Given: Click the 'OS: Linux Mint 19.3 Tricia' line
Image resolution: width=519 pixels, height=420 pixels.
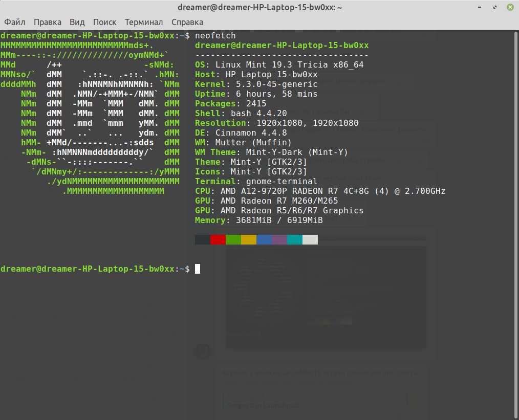Looking at the screenshot, I should 279,65.
